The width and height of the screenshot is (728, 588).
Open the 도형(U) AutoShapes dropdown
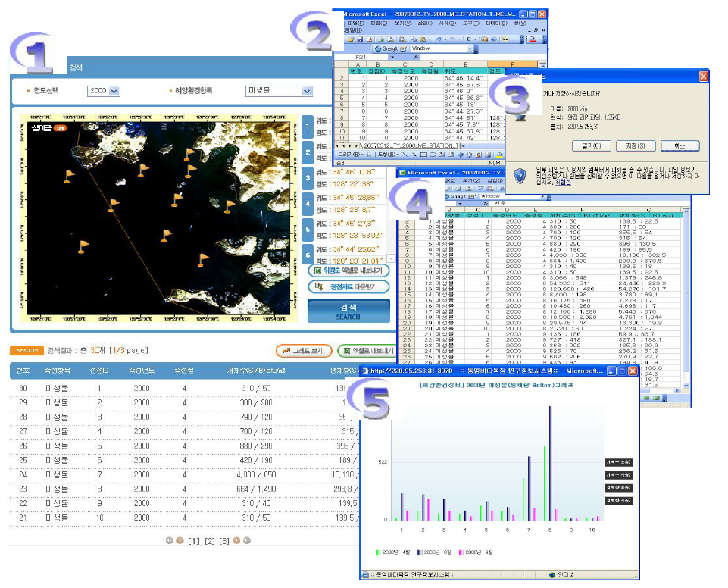[389, 155]
